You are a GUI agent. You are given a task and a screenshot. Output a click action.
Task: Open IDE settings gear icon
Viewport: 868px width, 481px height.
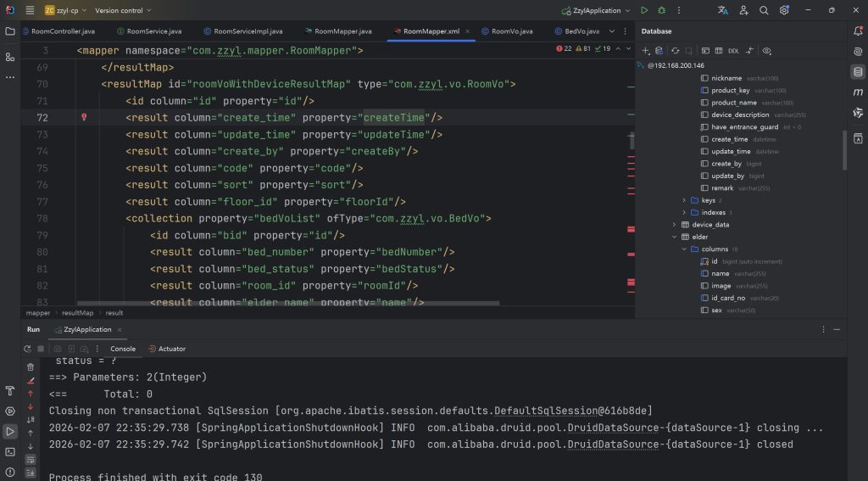tap(784, 10)
